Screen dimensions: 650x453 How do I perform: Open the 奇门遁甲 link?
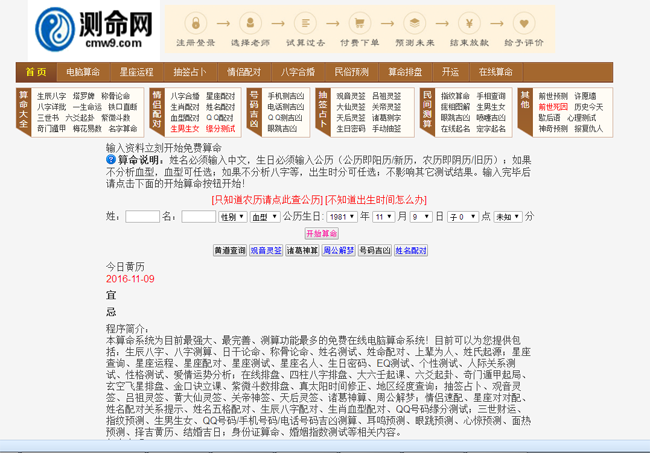(x=51, y=128)
